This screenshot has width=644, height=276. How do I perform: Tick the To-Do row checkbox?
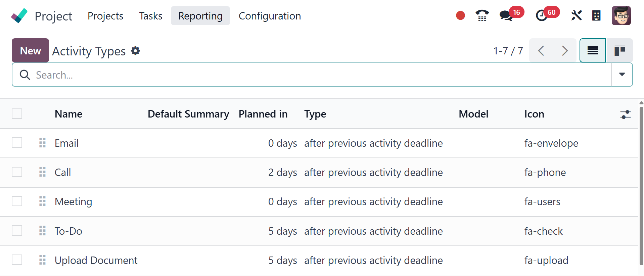click(x=17, y=231)
